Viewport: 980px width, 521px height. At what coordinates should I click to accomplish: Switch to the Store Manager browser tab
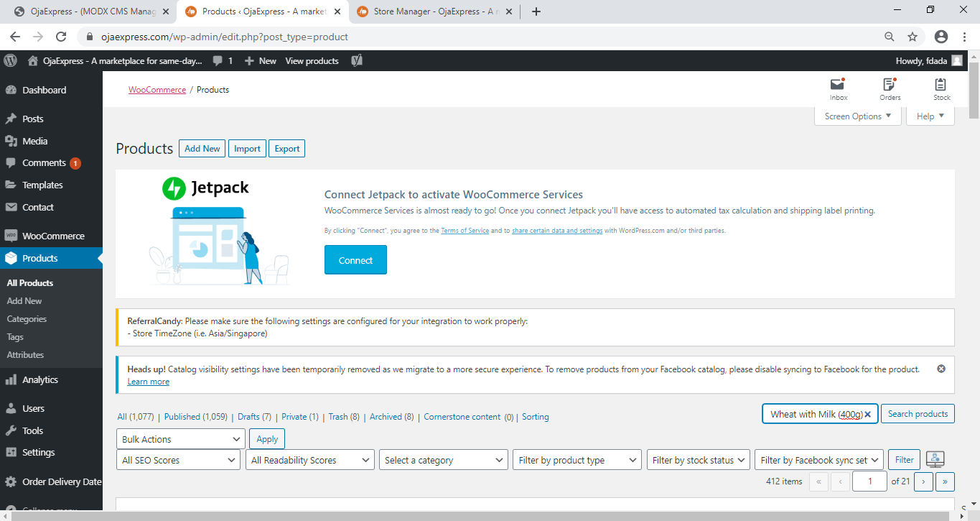click(436, 11)
